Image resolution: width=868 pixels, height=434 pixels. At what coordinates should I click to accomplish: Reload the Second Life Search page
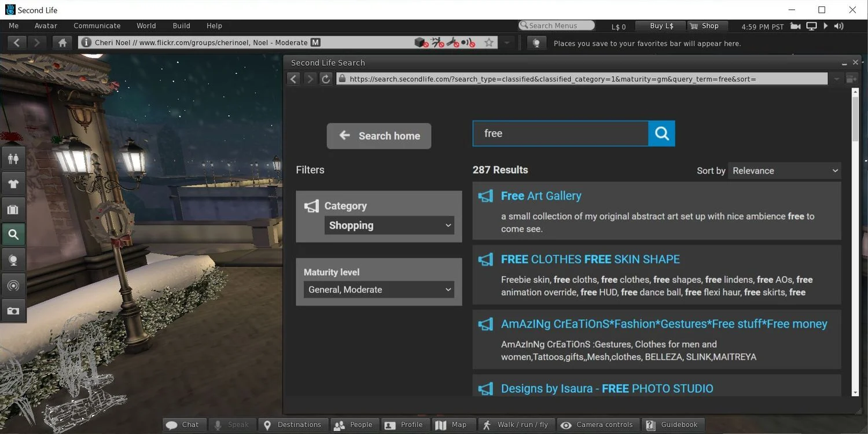326,79
